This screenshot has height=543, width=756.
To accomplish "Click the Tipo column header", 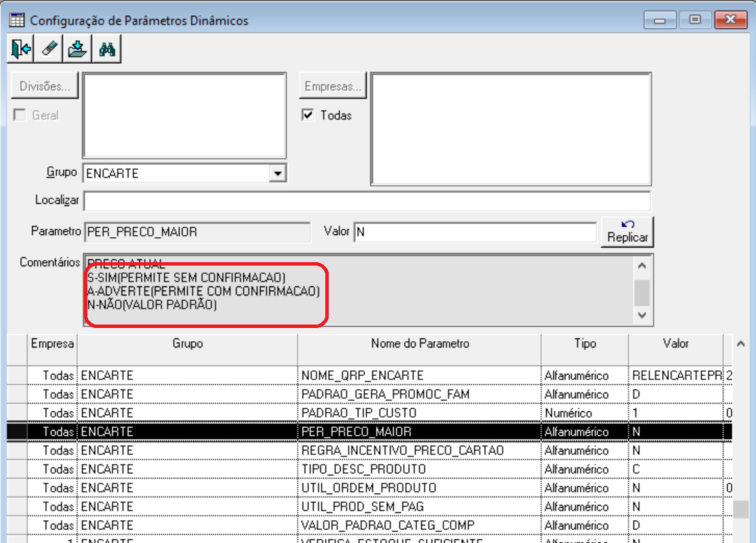I will point(585,350).
